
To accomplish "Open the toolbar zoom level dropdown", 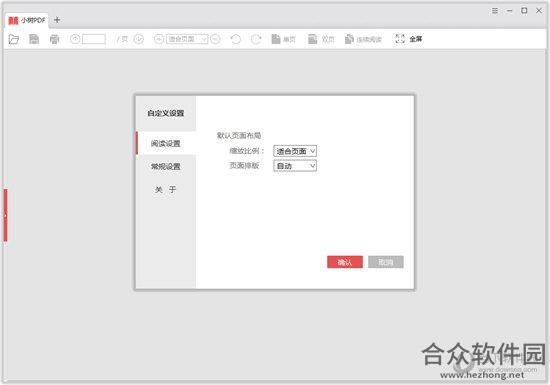I will [x=187, y=39].
